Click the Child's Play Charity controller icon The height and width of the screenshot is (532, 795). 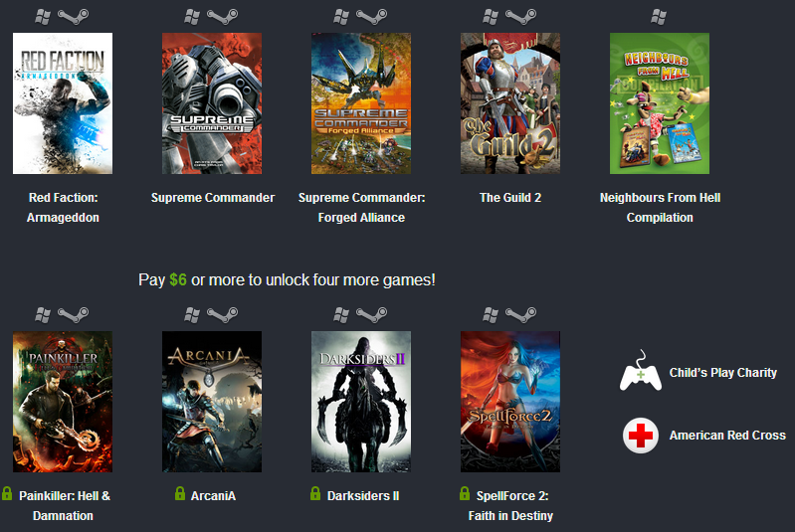pos(641,371)
